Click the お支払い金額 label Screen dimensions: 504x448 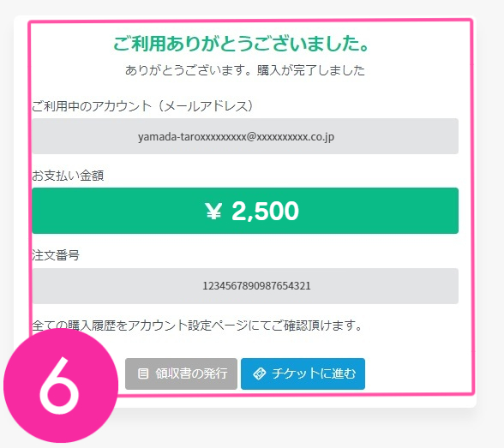tap(68, 176)
